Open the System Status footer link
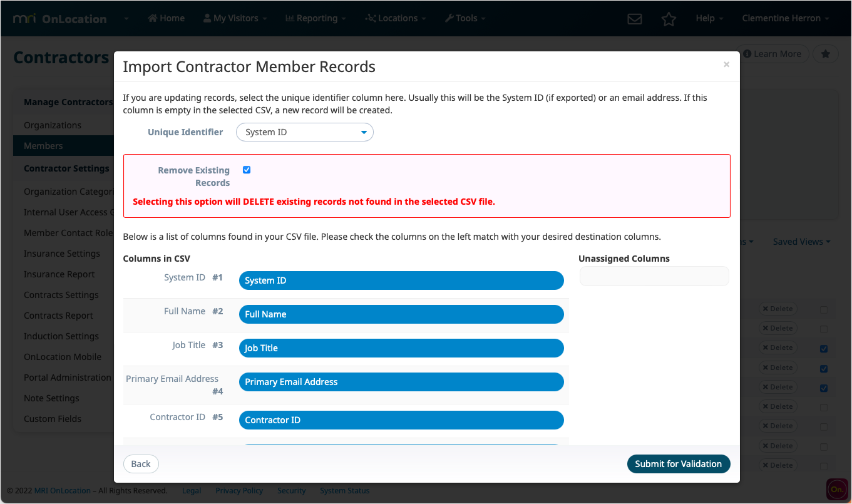This screenshot has width=852, height=504. tap(345, 491)
